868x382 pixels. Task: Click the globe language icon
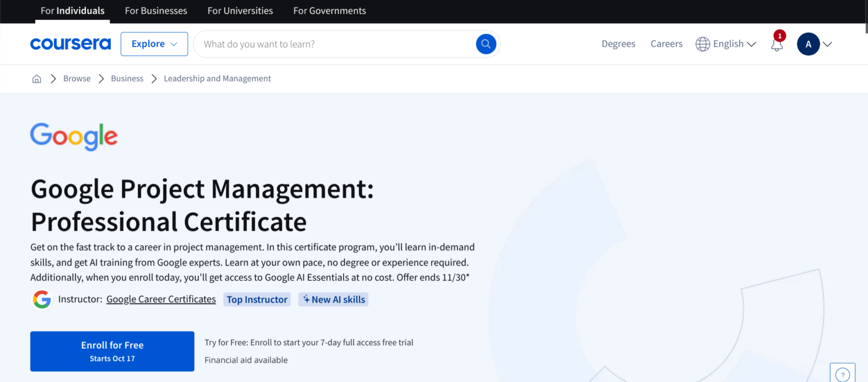[702, 44]
